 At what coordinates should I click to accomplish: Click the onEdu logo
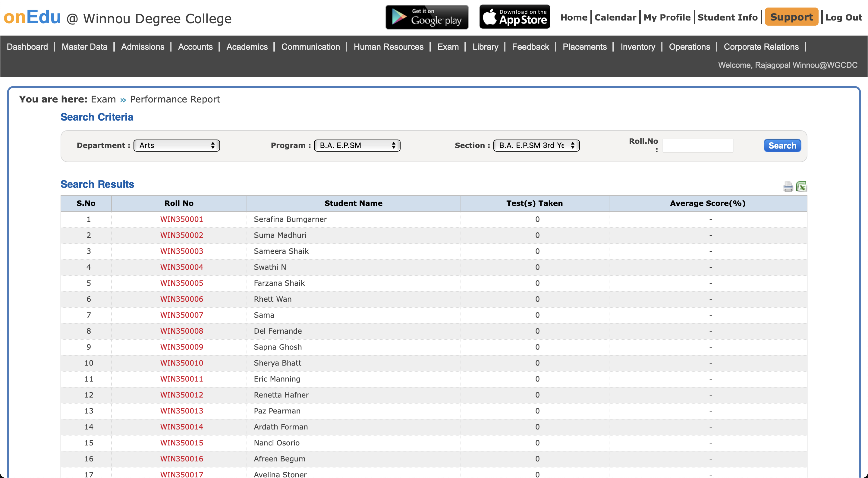[32, 17]
